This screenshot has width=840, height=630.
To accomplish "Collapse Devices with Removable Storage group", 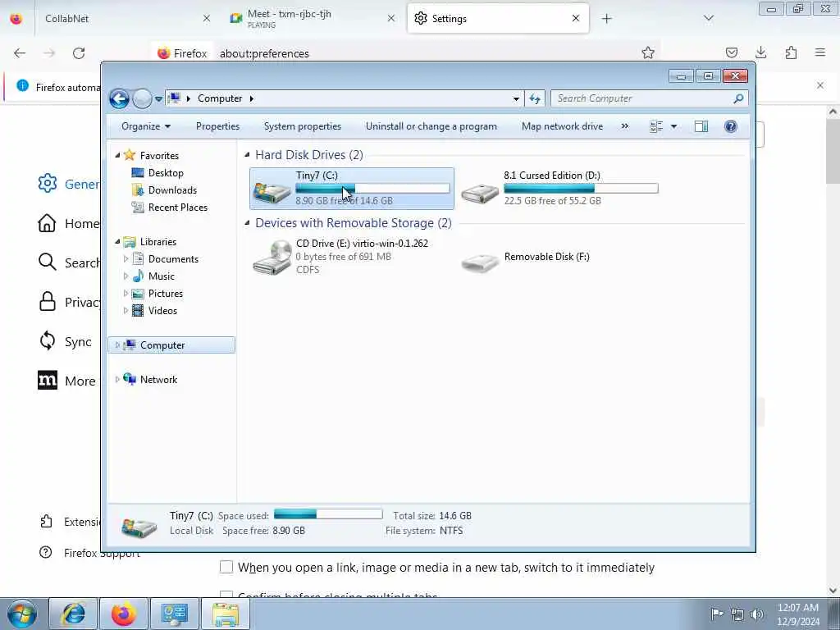I will click(247, 223).
